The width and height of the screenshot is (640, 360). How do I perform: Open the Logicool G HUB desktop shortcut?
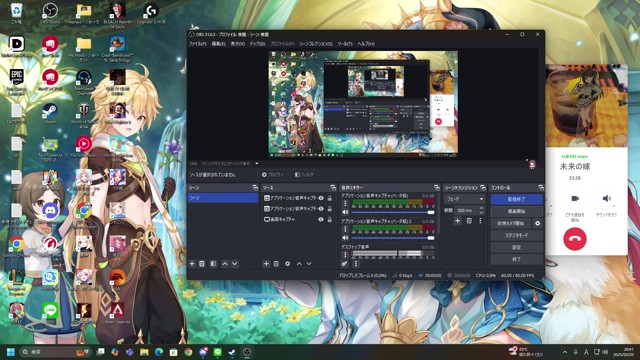(151, 13)
